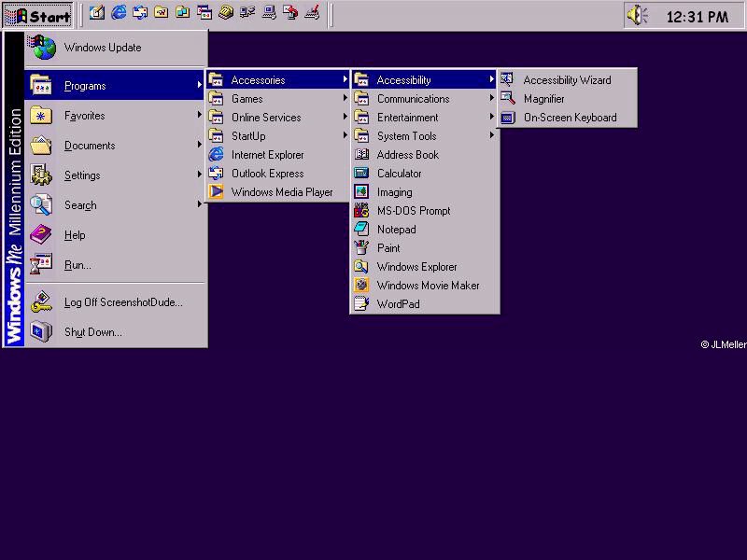
Task: Click the red arrow quick launch icon
Action: point(290,13)
